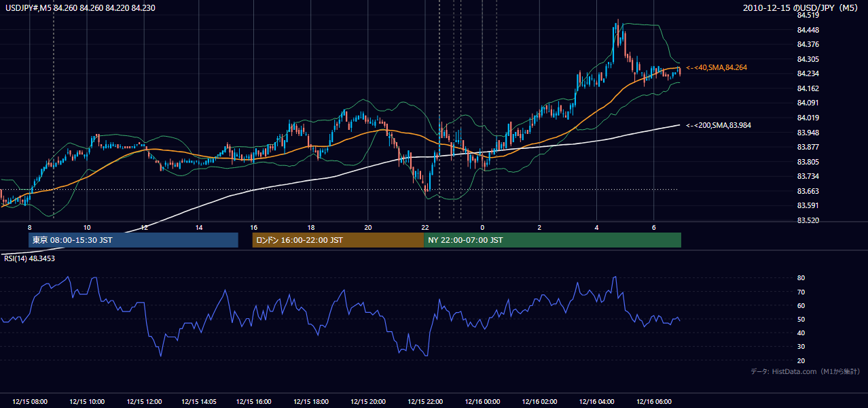This screenshot has width=868, height=408.
Task: Click the RSI 70 level label
Action: (x=801, y=292)
